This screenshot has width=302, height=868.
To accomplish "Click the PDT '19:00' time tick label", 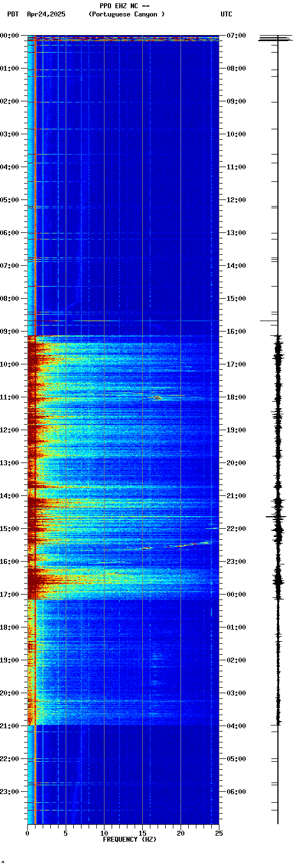I will 9,660.
